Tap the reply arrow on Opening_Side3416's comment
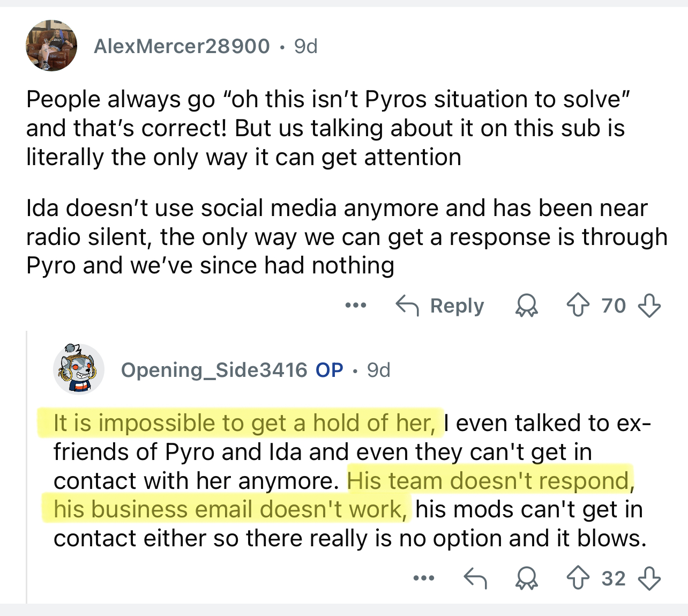The image size is (688, 616). pos(475,578)
